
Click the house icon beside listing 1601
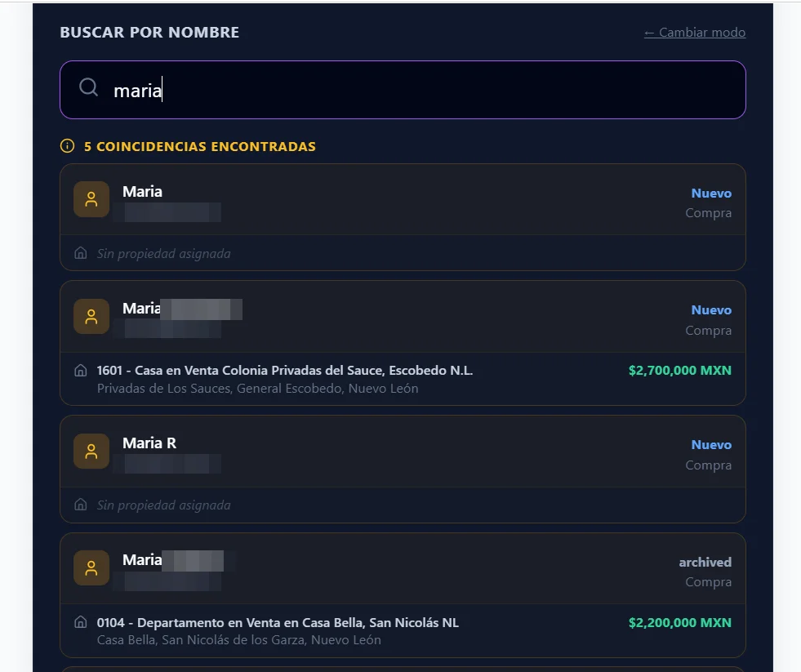coord(81,370)
